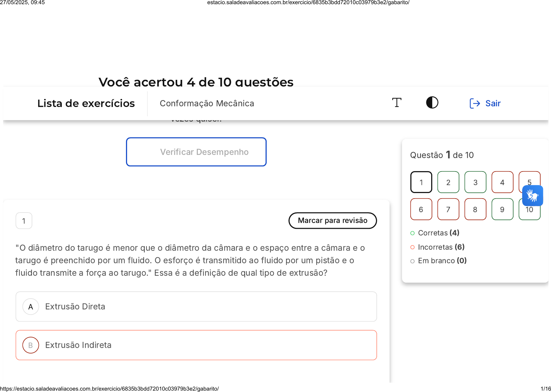Image resolution: width=551 pixels, height=392 pixels.
Task: Open question 8 from the grid
Action: 475,209
